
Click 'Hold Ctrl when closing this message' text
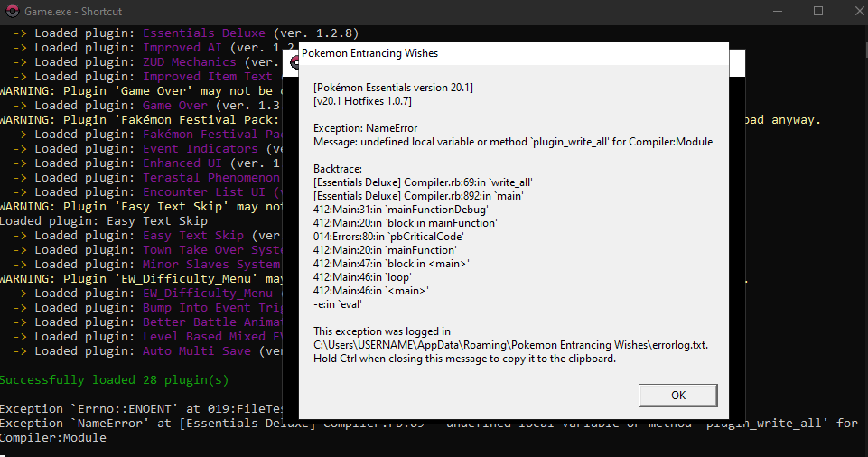[x=464, y=359]
